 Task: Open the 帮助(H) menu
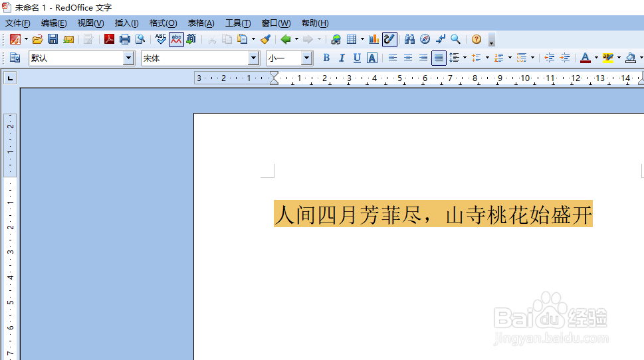tap(315, 23)
